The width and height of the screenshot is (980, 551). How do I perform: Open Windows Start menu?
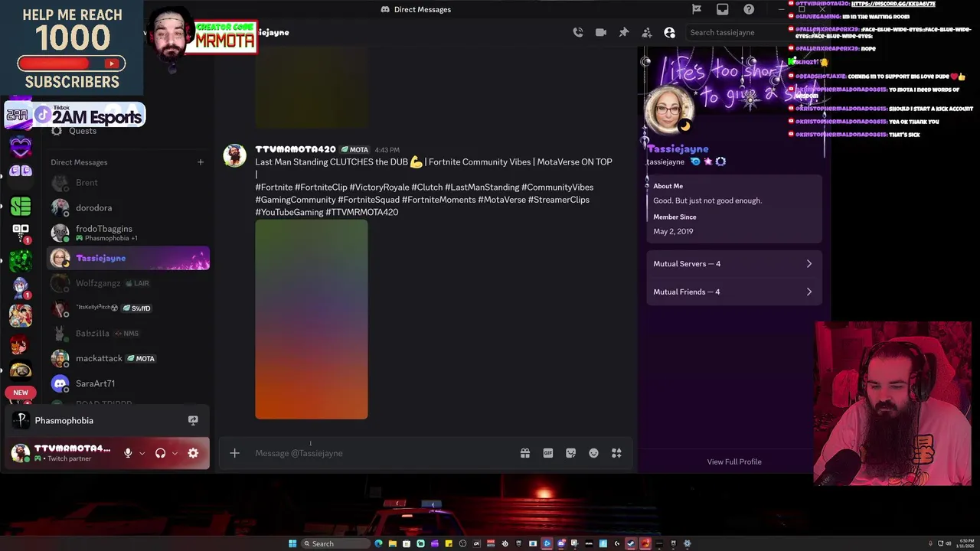click(292, 544)
